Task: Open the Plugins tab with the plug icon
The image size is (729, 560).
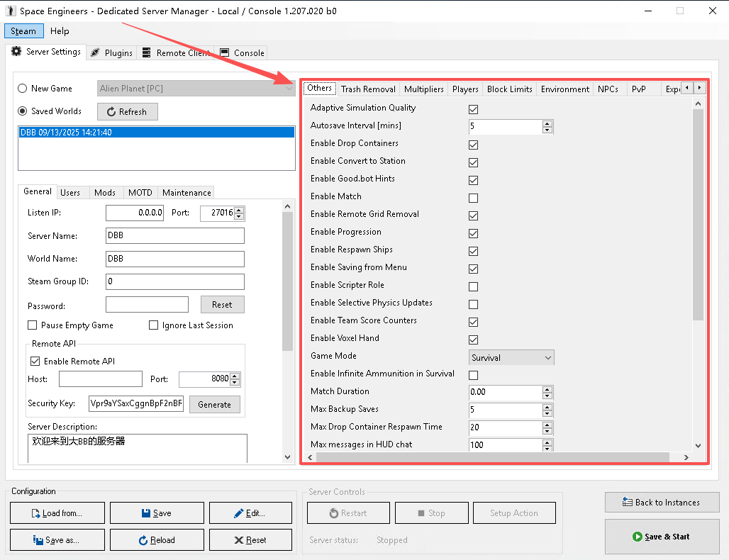Action: pyautogui.click(x=111, y=52)
